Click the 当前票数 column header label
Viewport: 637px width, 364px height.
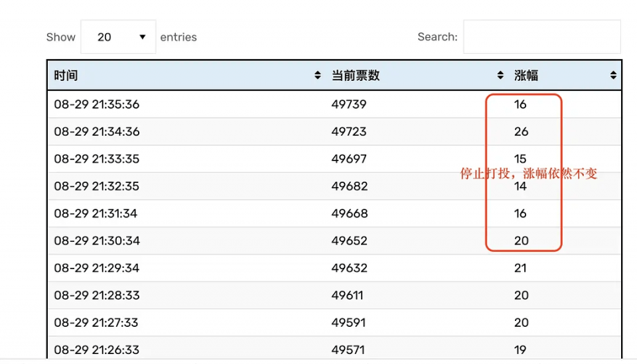coord(356,76)
